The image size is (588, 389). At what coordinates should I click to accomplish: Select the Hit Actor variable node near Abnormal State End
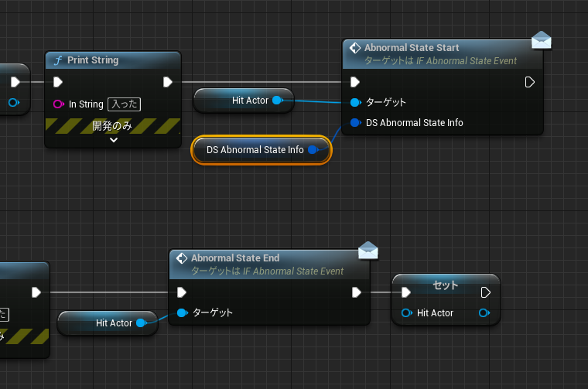pyautogui.click(x=108, y=323)
